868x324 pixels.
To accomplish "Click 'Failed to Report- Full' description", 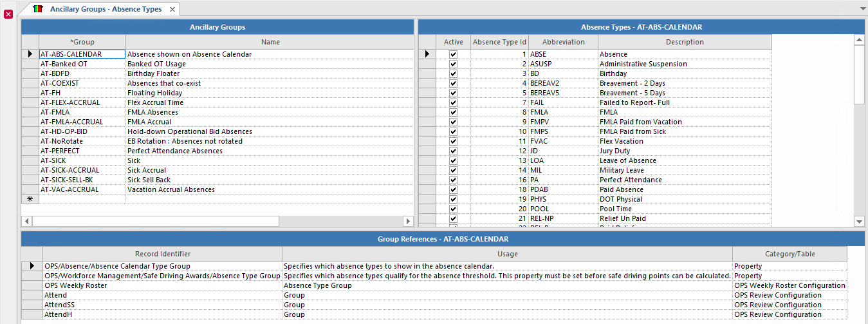I will coord(685,102).
